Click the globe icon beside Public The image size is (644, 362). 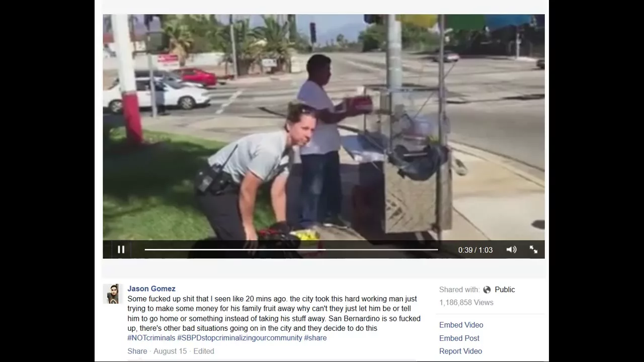(487, 290)
